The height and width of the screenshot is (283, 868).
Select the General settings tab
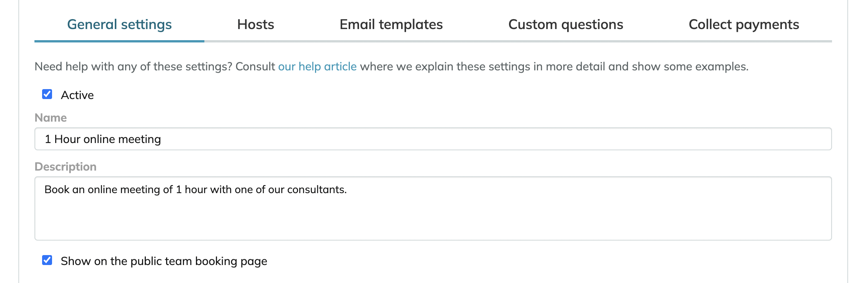(119, 24)
